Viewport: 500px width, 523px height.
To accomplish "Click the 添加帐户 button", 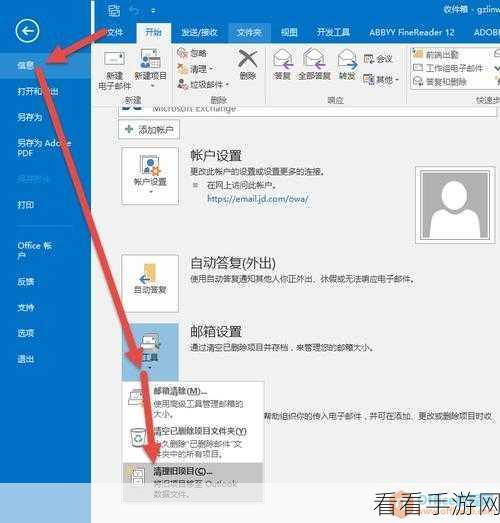I will (x=149, y=129).
